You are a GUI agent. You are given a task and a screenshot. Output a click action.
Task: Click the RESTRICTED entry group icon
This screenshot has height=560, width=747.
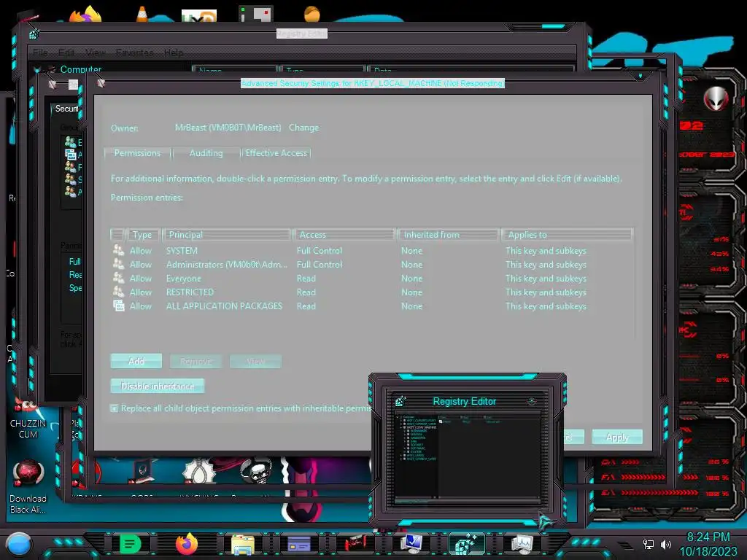(x=119, y=292)
